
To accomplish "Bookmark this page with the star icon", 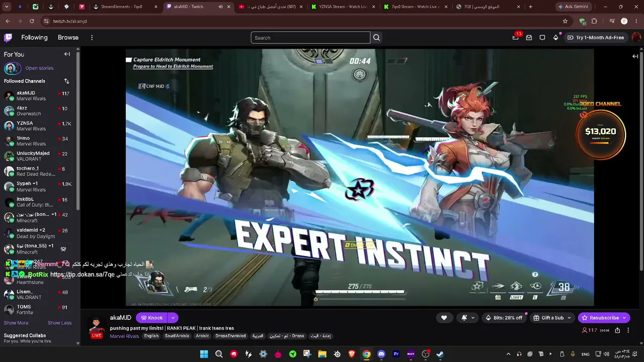I will pyautogui.click(x=565, y=21).
